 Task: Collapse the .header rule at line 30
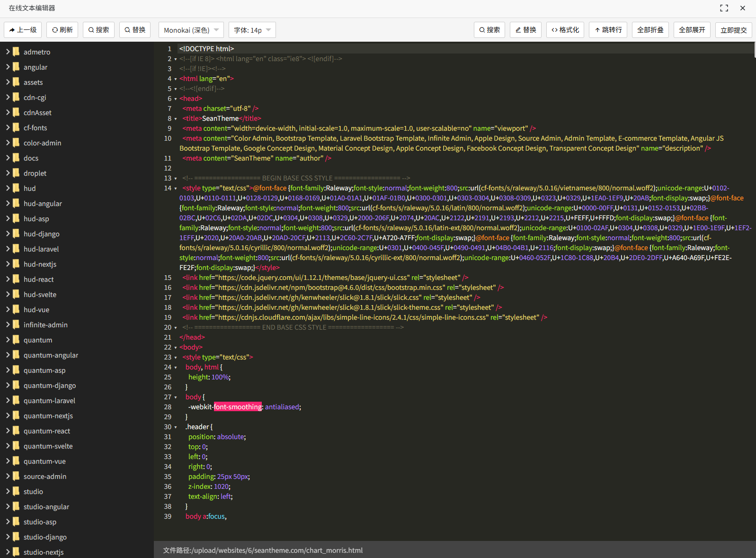(x=176, y=427)
